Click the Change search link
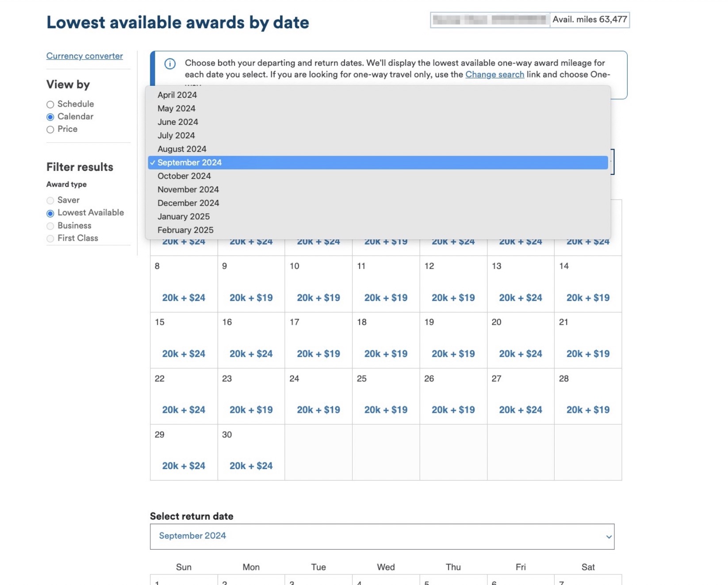Image resolution: width=728 pixels, height=585 pixels. click(495, 74)
